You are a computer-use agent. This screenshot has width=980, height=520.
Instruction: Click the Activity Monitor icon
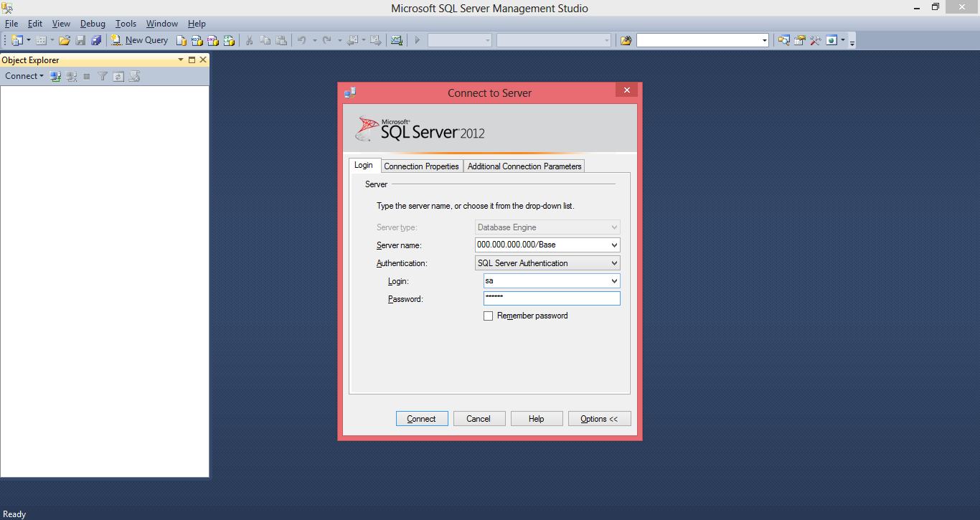(x=396, y=40)
